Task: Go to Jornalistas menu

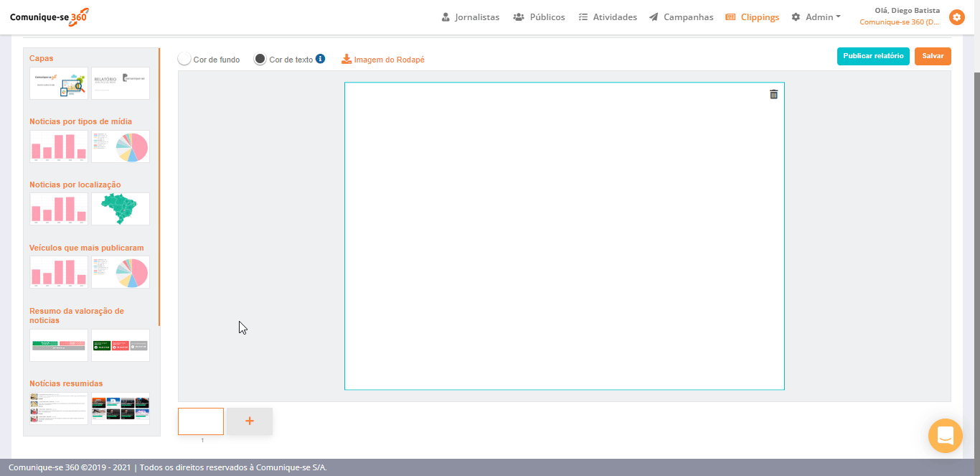Action: 471,17
